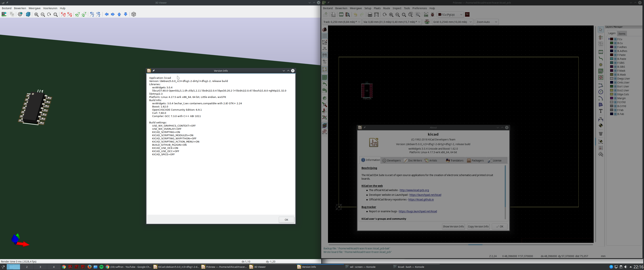Screen dimensions: 644x270
Task: Open Weergave menu in 3D Viewer
Action: click(34, 8)
